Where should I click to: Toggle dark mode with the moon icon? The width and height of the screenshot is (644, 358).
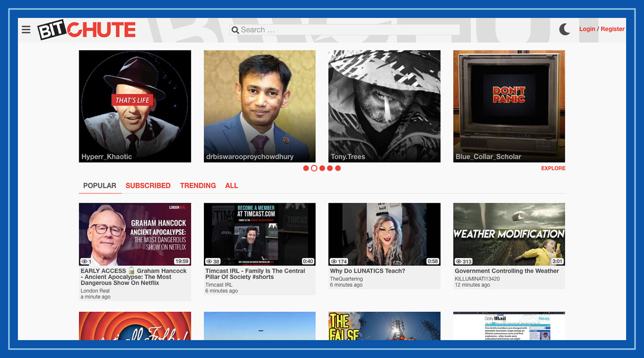564,29
